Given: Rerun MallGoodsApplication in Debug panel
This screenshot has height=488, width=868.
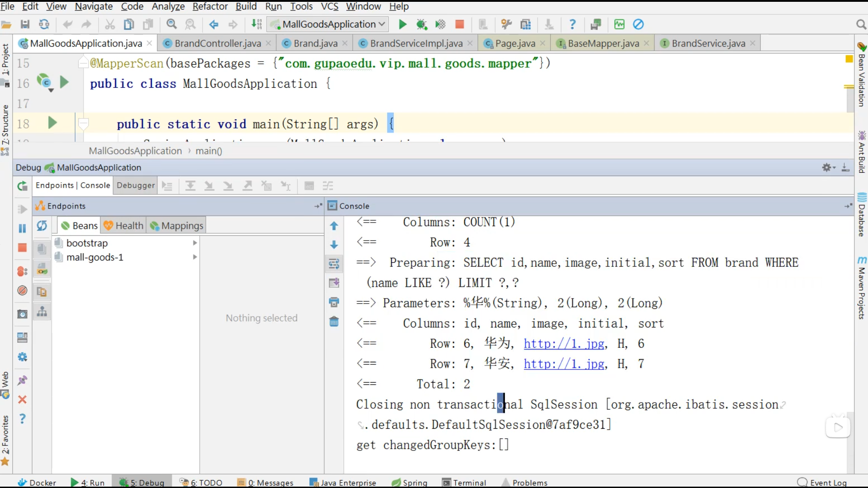Looking at the screenshot, I should tap(22, 186).
